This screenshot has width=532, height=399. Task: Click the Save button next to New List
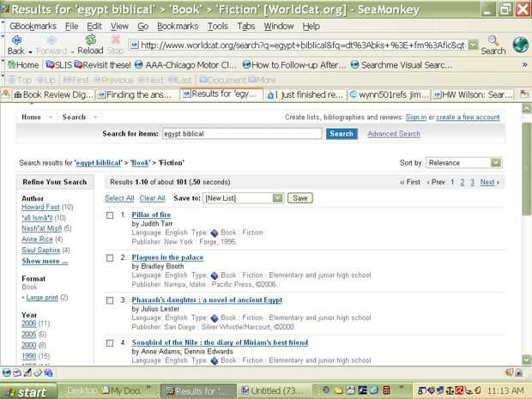point(300,198)
